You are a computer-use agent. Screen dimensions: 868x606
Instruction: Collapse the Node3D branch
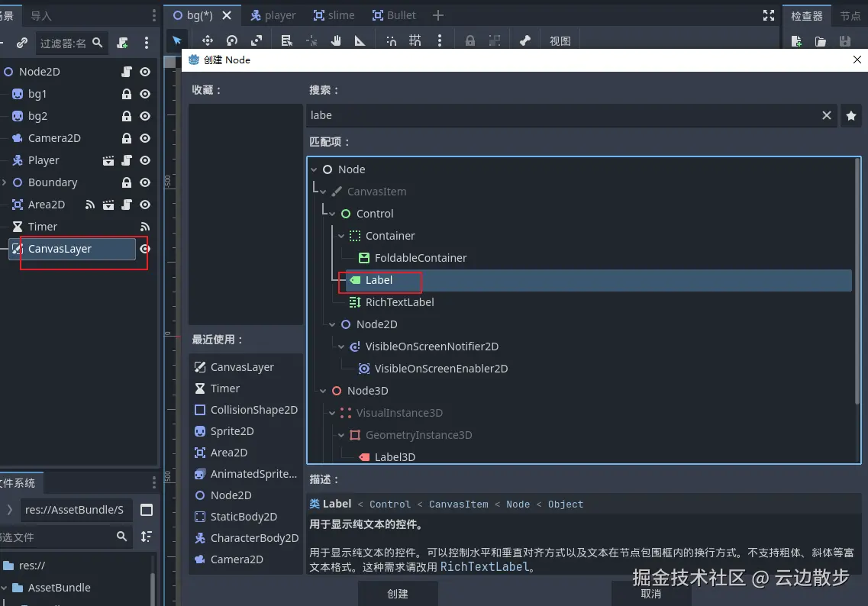coord(323,391)
